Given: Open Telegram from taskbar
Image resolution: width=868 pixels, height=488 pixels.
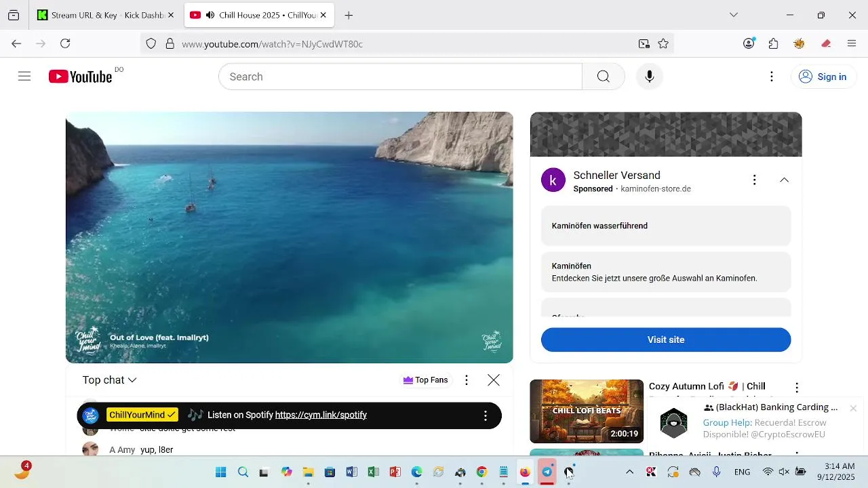Looking at the screenshot, I should click(x=547, y=472).
